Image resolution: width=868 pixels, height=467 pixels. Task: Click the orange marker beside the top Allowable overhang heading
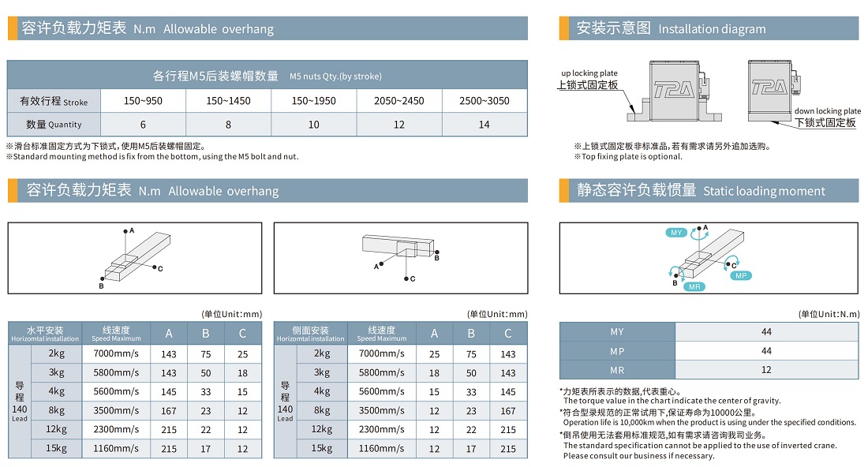13,28
